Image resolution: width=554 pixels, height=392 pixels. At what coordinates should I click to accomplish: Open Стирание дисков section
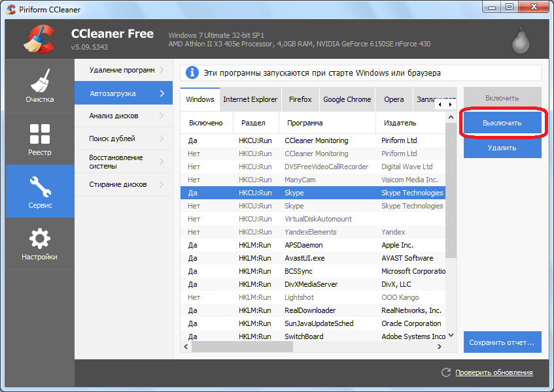pos(123,184)
